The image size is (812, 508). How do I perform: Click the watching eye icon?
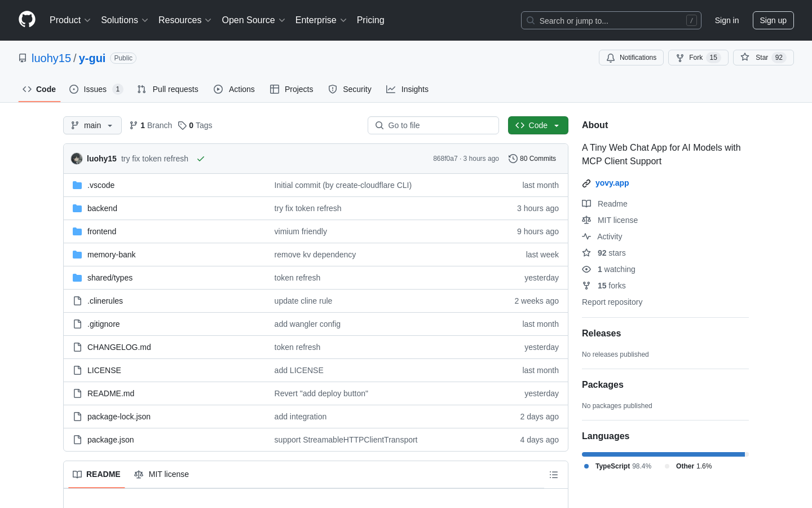586,269
